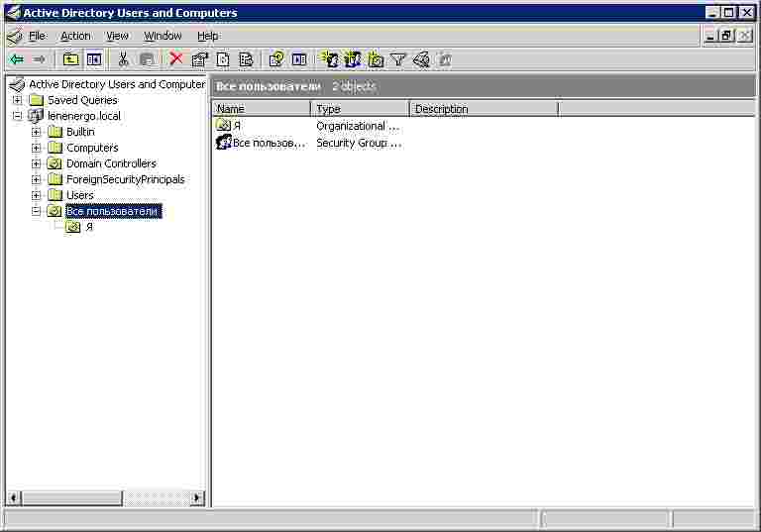This screenshot has height=532, width=761.
Task: Open the File menu
Action: point(38,36)
